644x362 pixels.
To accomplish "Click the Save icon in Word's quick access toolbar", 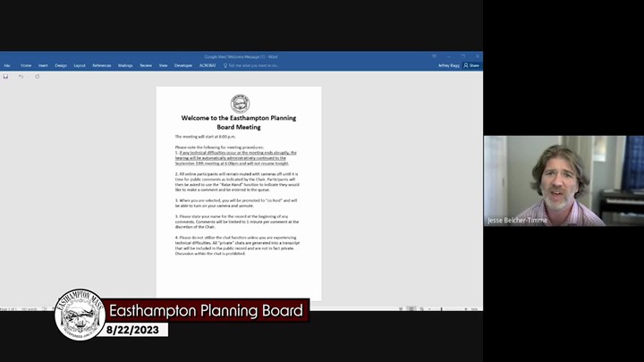I will [x=5, y=76].
